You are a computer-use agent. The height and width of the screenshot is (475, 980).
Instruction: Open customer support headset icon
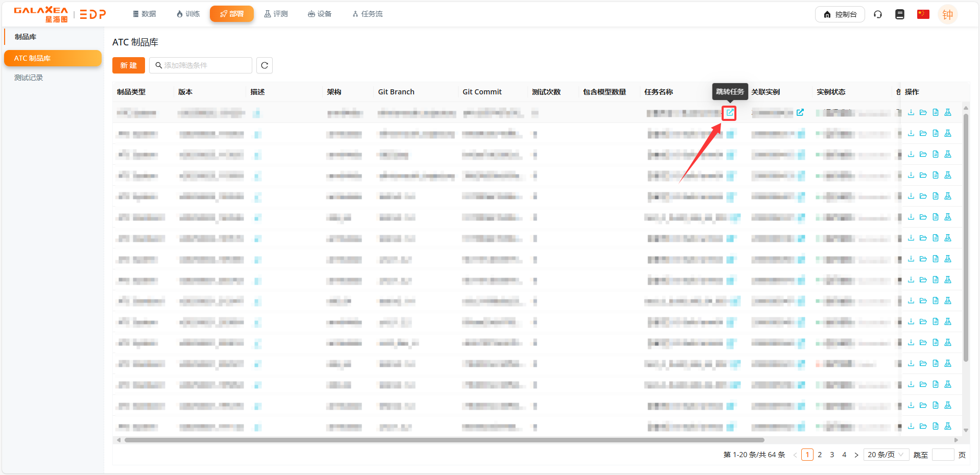[x=878, y=14]
